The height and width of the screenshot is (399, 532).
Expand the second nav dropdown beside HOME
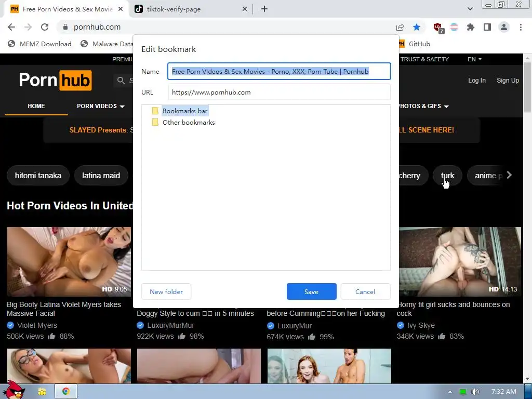[100, 106]
